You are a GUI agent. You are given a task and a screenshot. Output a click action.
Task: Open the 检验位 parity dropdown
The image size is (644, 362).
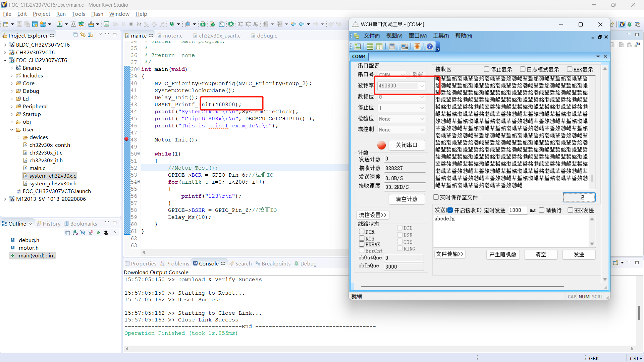(x=422, y=119)
